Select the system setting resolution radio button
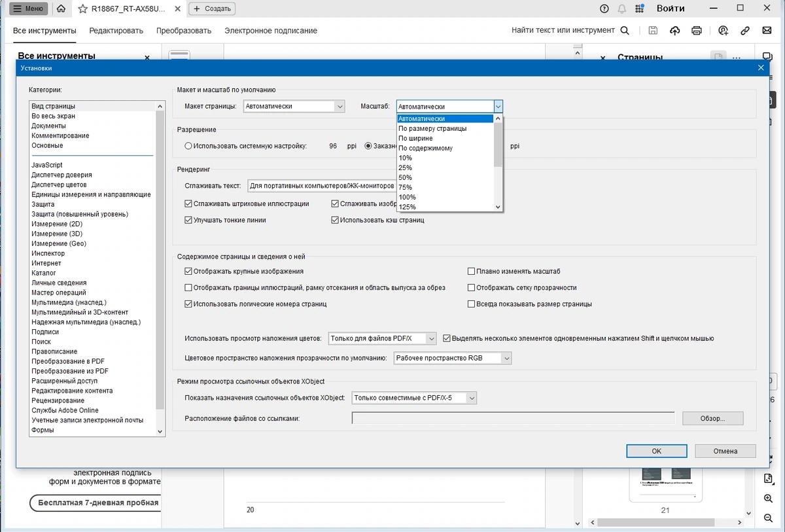The image size is (785, 532). 188,146
